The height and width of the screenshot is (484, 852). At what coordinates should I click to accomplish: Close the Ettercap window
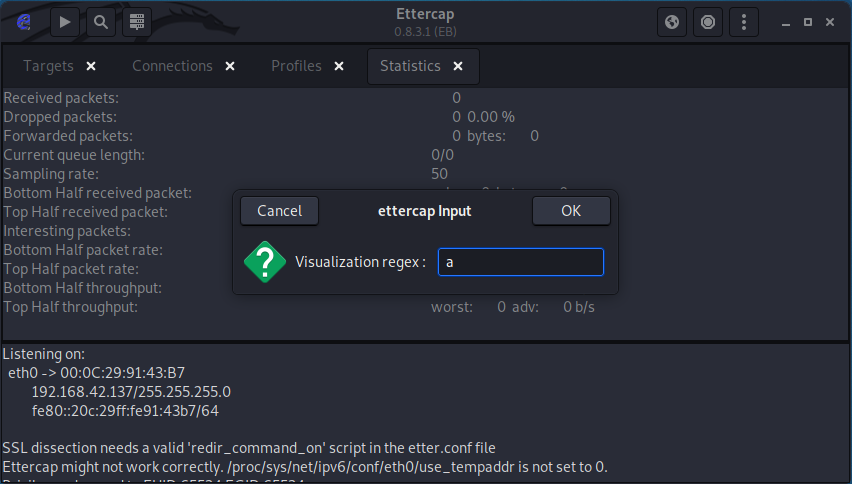(830, 22)
